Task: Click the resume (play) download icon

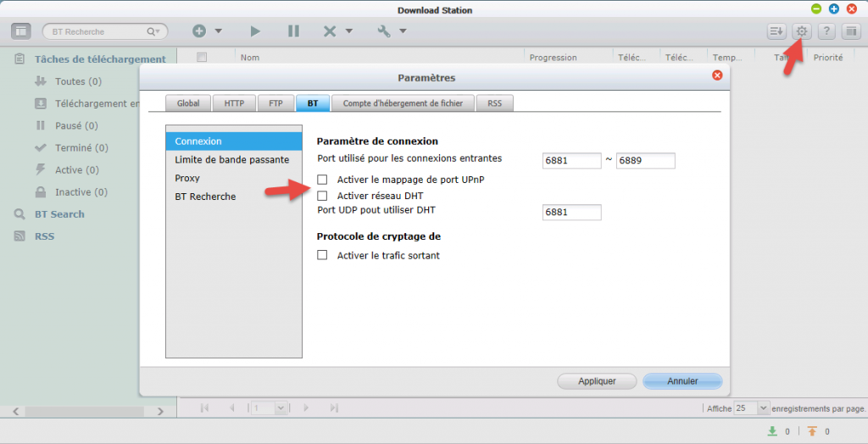Action: 255,31
